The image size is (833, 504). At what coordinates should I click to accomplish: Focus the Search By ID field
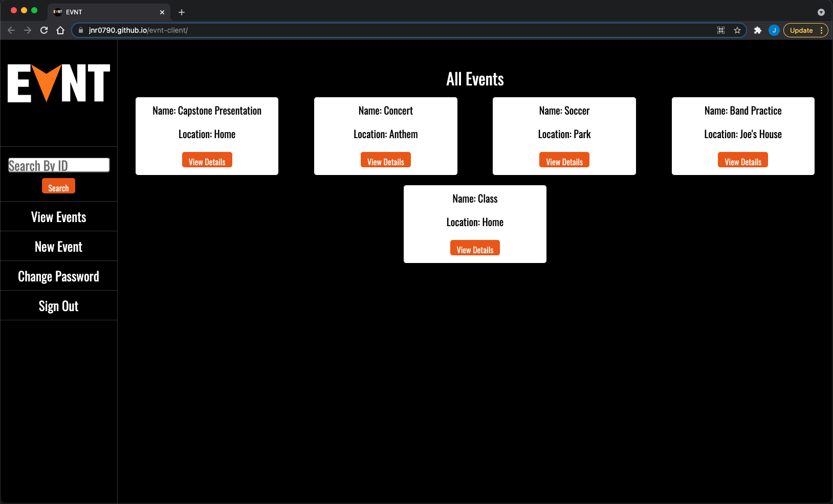(59, 165)
